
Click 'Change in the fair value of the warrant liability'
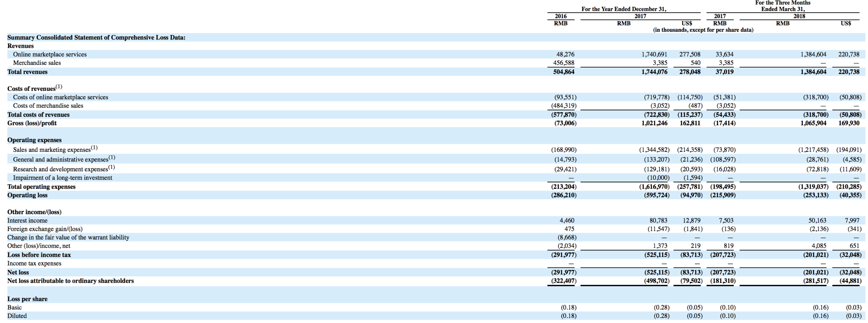click(x=68, y=237)
